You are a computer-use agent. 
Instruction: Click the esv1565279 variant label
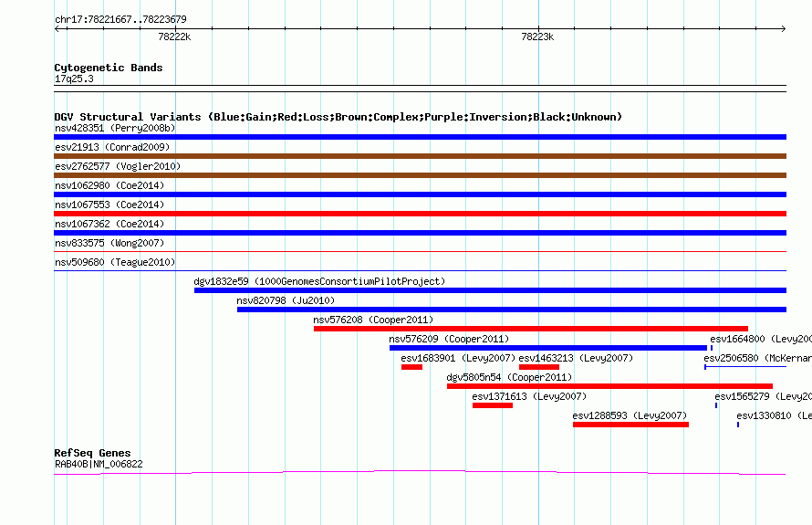764,396
